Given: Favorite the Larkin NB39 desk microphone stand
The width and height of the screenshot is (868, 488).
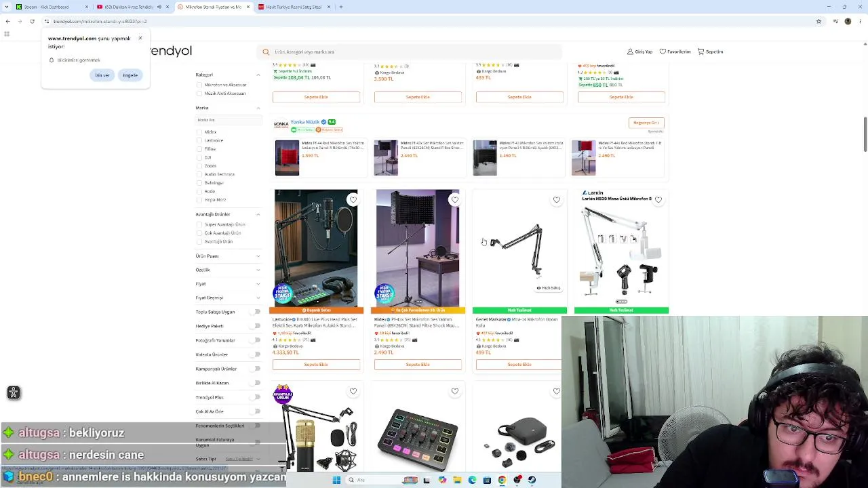Looking at the screenshot, I should coord(658,199).
